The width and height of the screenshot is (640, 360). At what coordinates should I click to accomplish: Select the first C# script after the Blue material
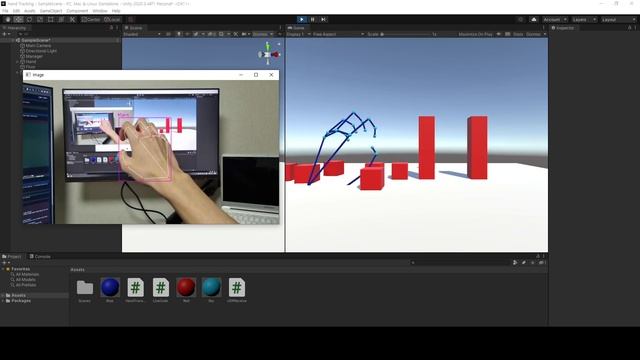click(135, 290)
